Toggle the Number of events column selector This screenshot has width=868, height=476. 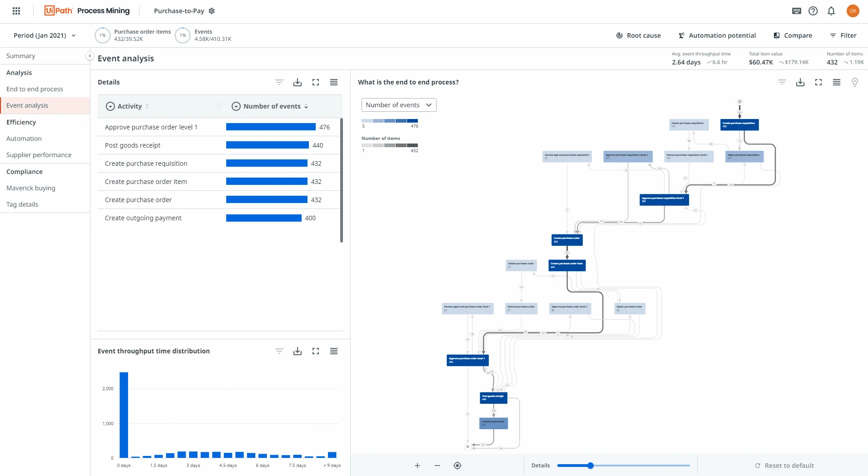point(236,106)
